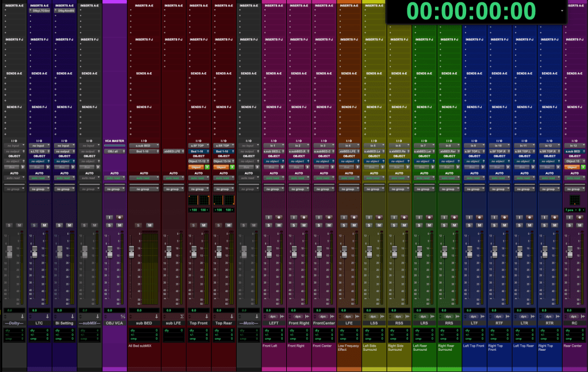Toggle the orange Object button on Top Front

point(196,167)
